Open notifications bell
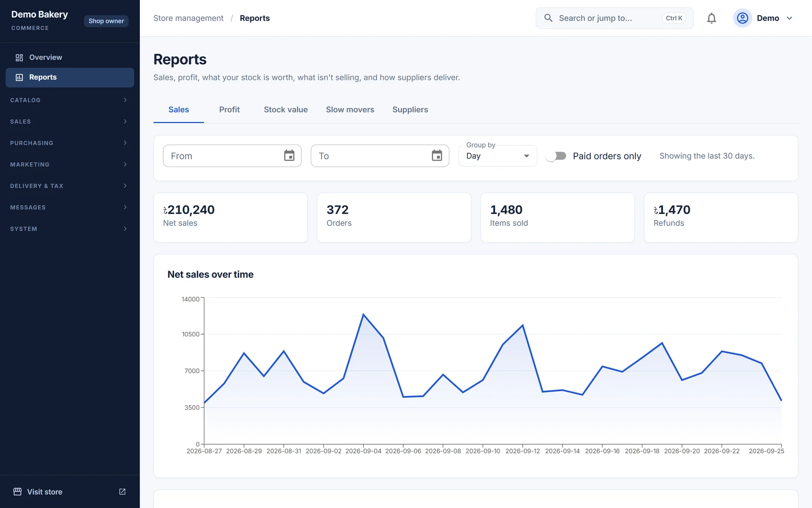This screenshot has height=508, width=812. 711,18
